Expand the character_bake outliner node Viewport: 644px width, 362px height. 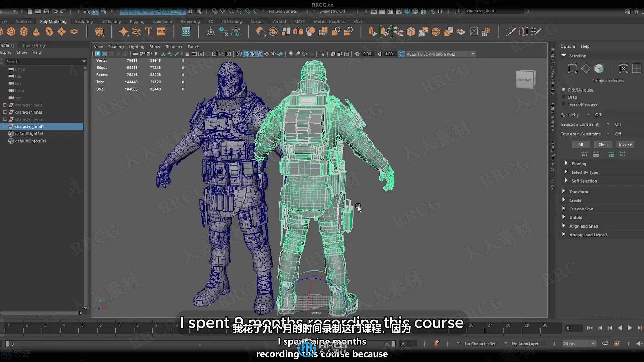point(5,105)
